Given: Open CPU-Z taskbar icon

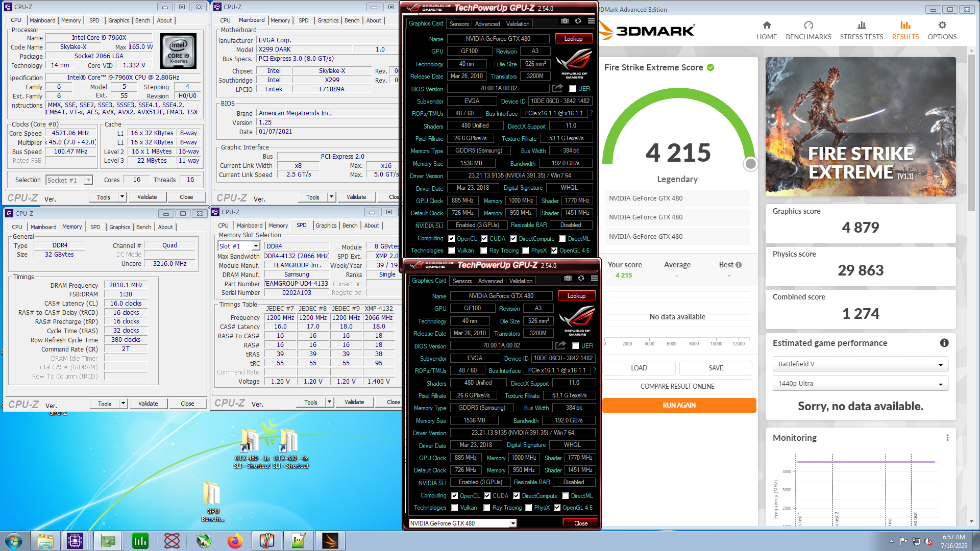Looking at the screenshot, I should [75, 541].
